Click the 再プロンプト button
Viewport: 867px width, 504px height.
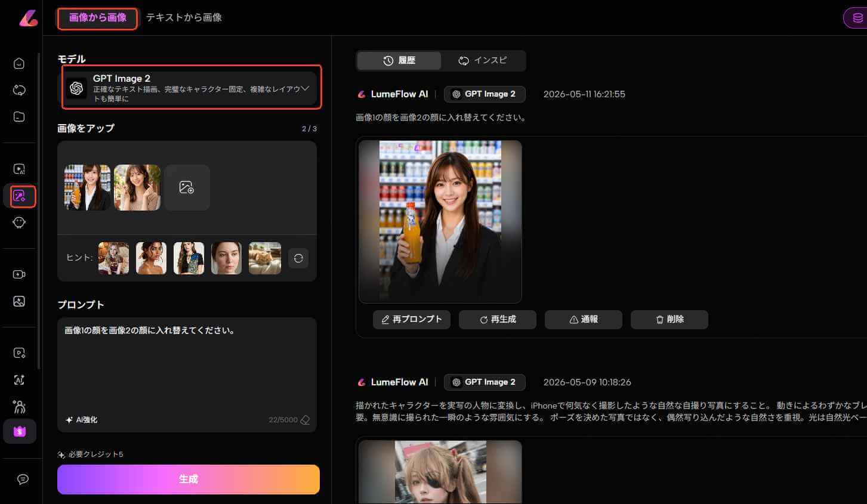412,319
